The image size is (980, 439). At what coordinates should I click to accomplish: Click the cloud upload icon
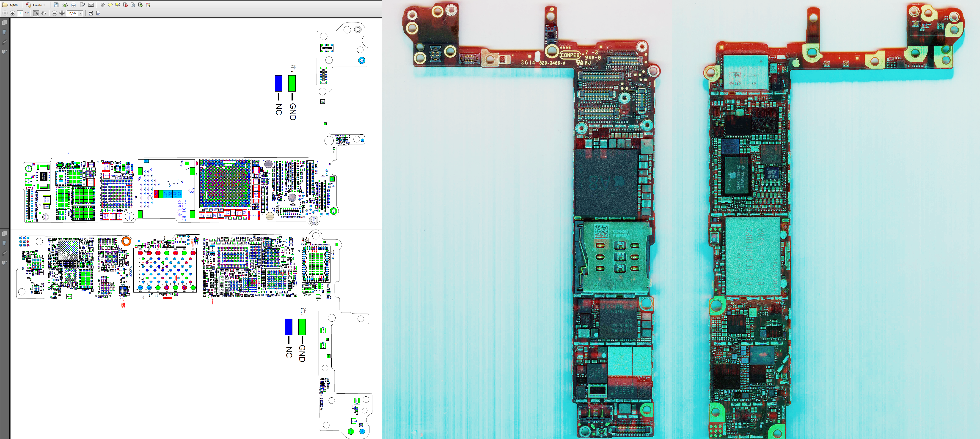tap(65, 5)
